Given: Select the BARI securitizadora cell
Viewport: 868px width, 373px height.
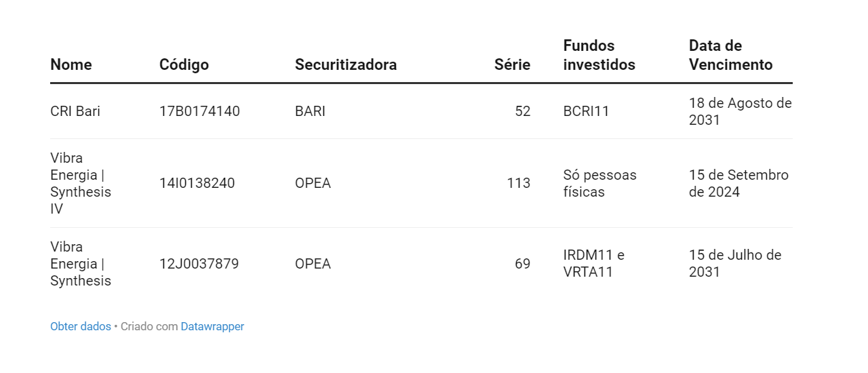Looking at the screenshot, I should pyautogui.click(x=310, y=111).
